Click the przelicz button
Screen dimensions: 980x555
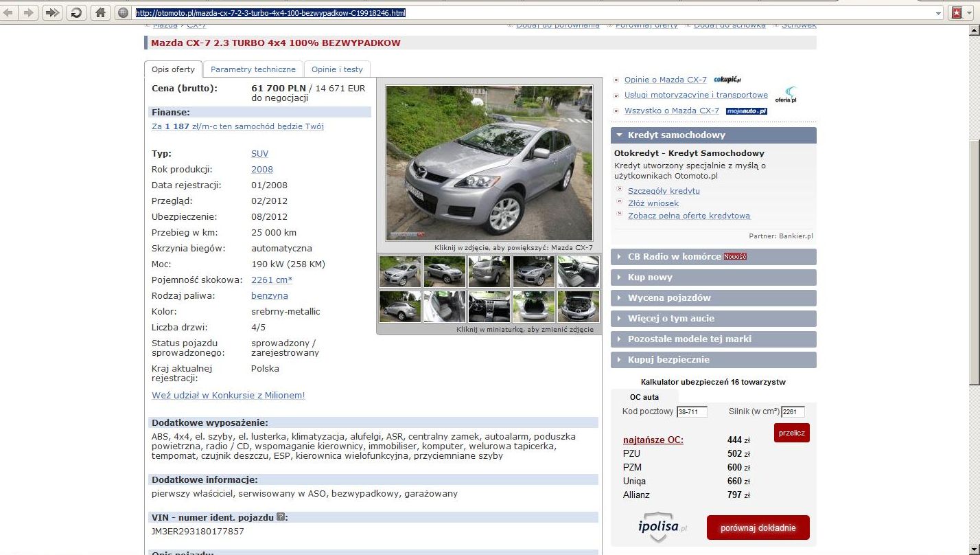[792, 433]
